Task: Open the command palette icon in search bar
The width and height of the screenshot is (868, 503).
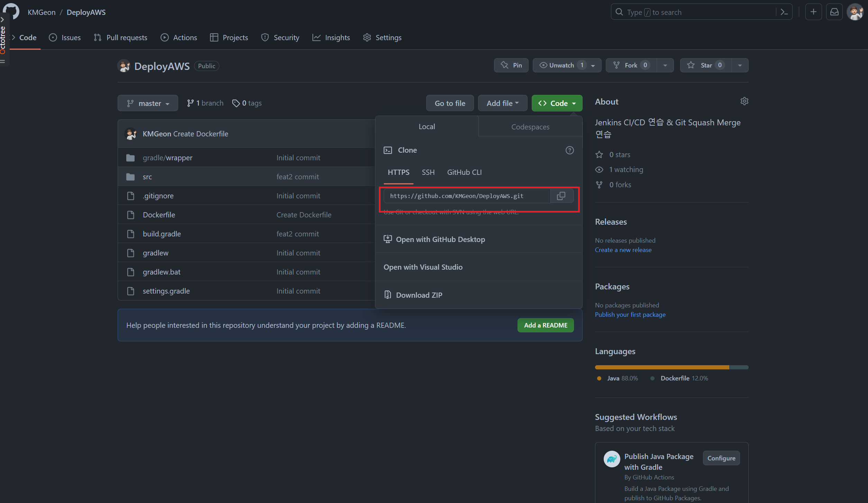Action: pyautogui.click(x=784, y=12)
